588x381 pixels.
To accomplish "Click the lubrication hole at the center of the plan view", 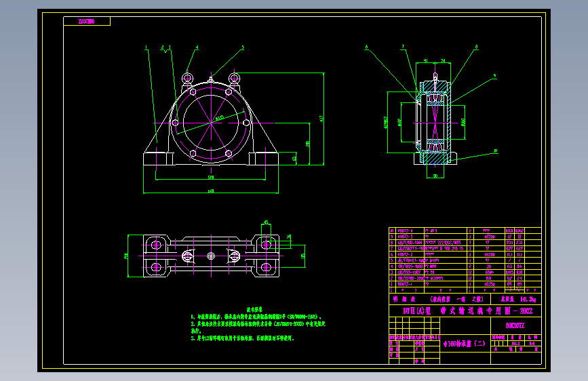I will 211,256.
